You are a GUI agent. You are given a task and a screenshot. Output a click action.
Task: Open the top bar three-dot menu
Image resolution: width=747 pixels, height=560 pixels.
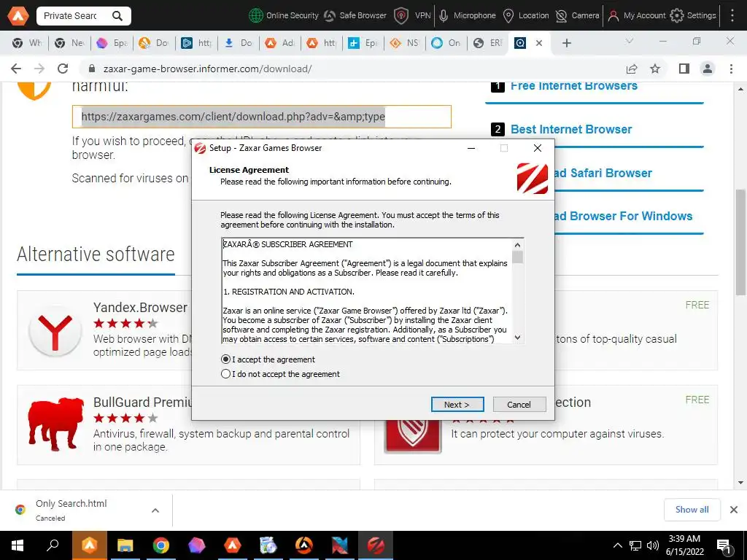(732, 16)
